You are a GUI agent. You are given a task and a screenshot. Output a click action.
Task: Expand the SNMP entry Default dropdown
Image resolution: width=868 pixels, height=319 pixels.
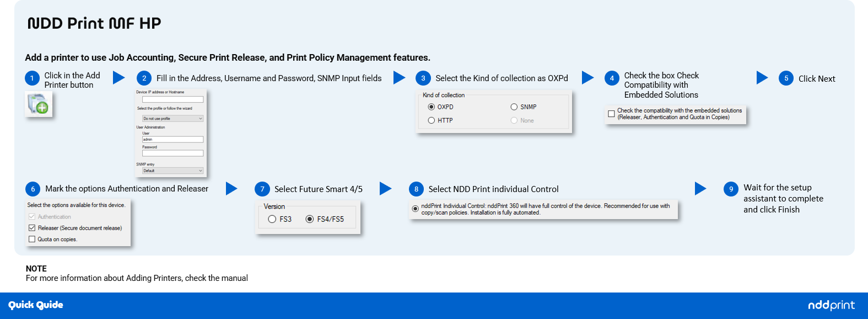coord(173,171)
